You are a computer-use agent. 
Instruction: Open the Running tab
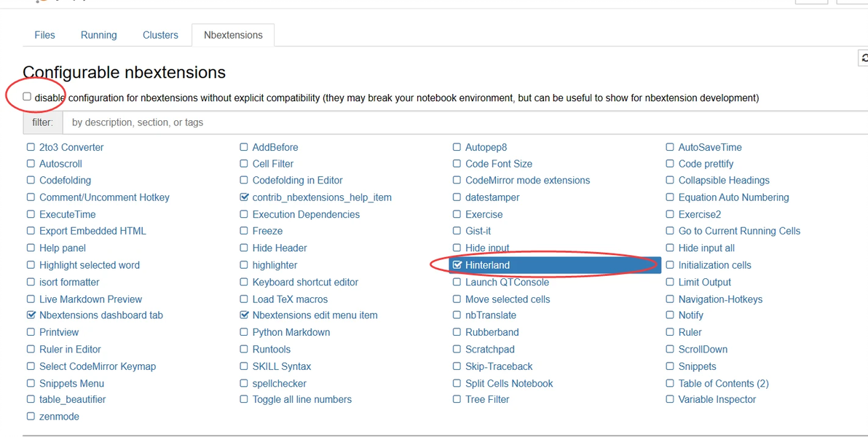(x=98, y=35)
